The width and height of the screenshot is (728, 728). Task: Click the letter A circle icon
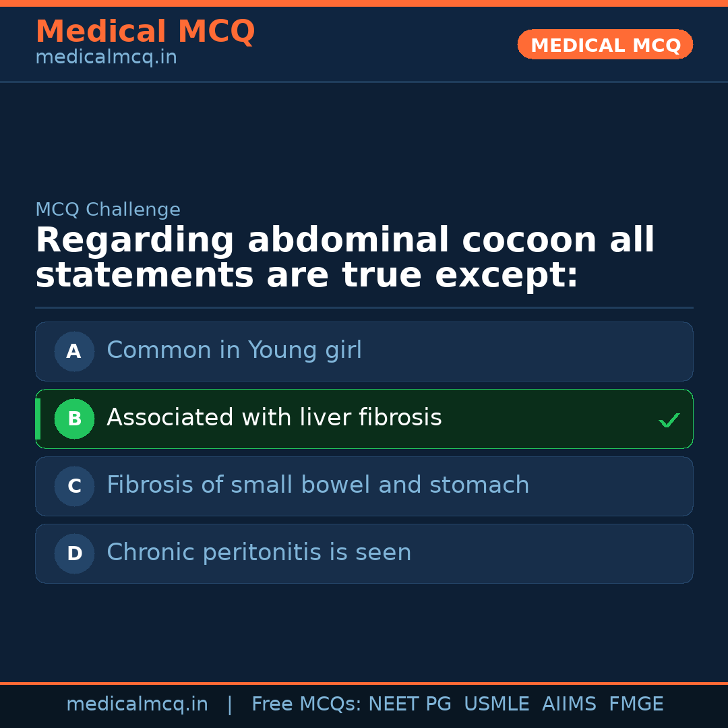click(x=74, y=351)
